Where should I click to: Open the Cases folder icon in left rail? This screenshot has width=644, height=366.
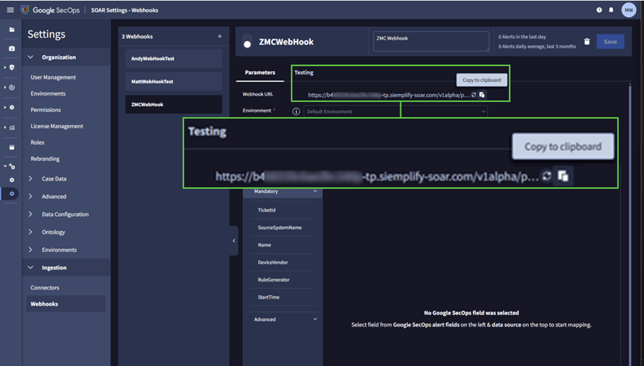tap(12, 30)
